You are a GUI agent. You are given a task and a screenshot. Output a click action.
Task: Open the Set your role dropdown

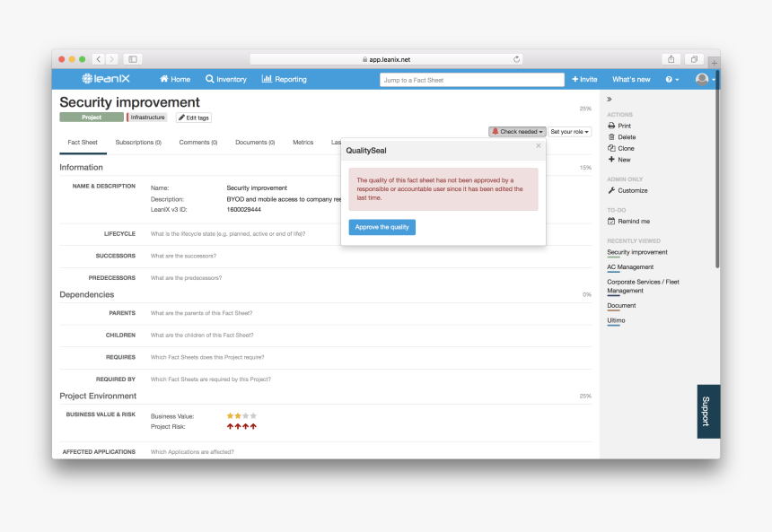click(570, 131)
